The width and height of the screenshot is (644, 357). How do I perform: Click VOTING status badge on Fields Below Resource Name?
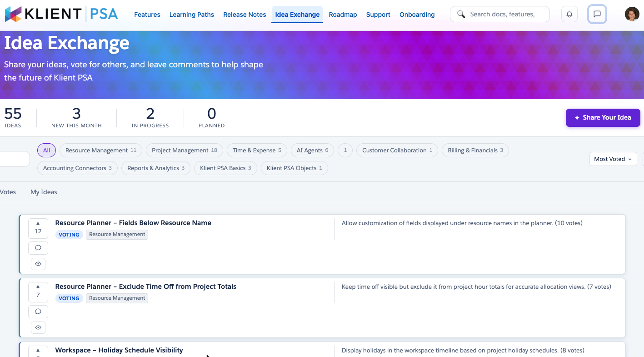point(69,235)
